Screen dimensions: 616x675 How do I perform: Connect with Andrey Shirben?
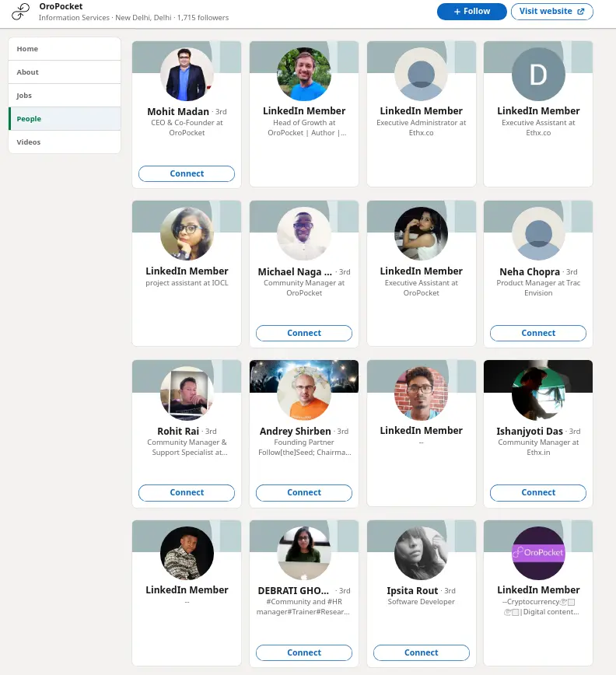click(304, 492)
